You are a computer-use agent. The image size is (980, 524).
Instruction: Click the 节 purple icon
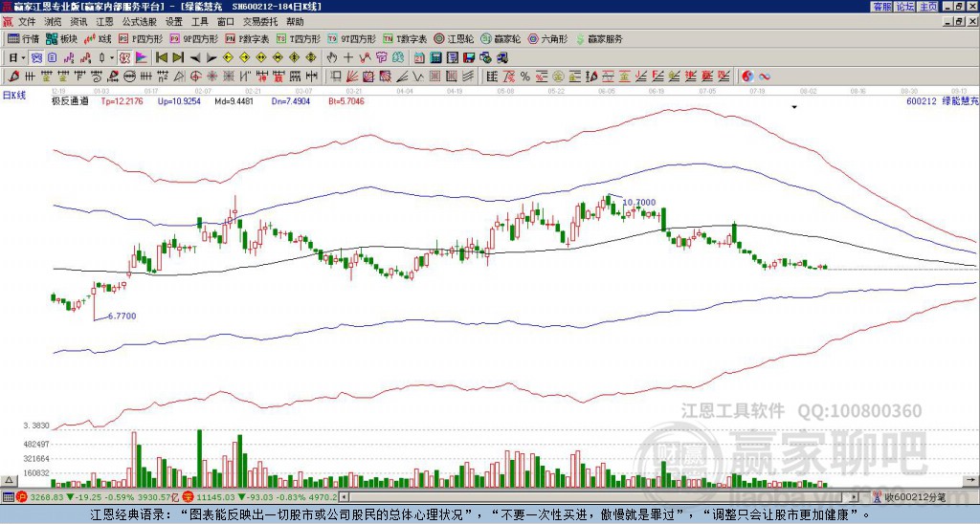point(381,58)
